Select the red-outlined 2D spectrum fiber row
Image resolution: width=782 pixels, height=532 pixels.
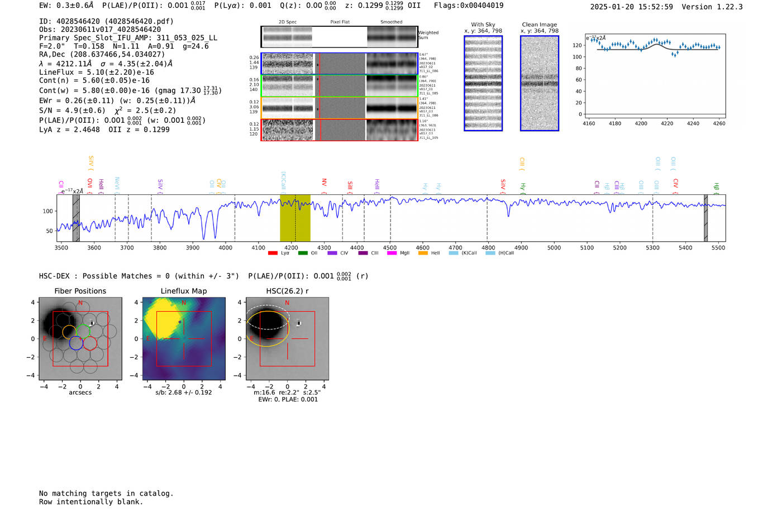pos(339,130)
